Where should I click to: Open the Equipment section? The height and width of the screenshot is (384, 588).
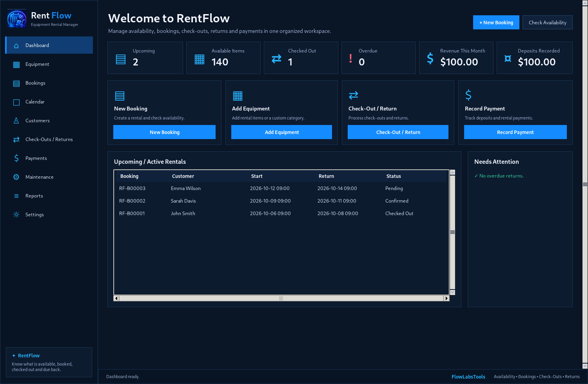[49, 64]
